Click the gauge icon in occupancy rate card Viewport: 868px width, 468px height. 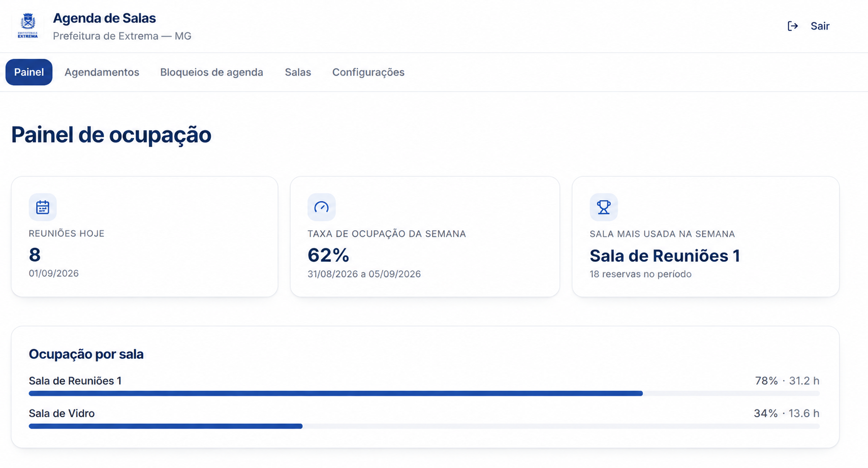pyautogui.click(x=321, y=207)
